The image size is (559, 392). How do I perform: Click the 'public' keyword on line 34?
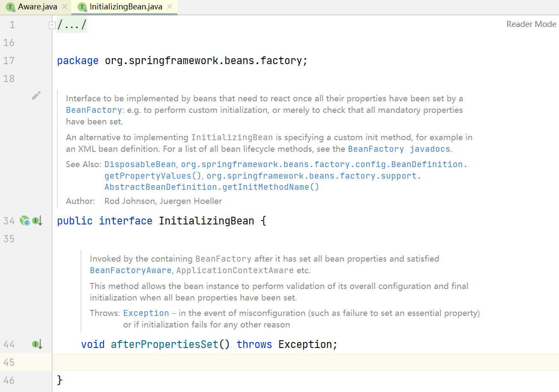point(75,221)
